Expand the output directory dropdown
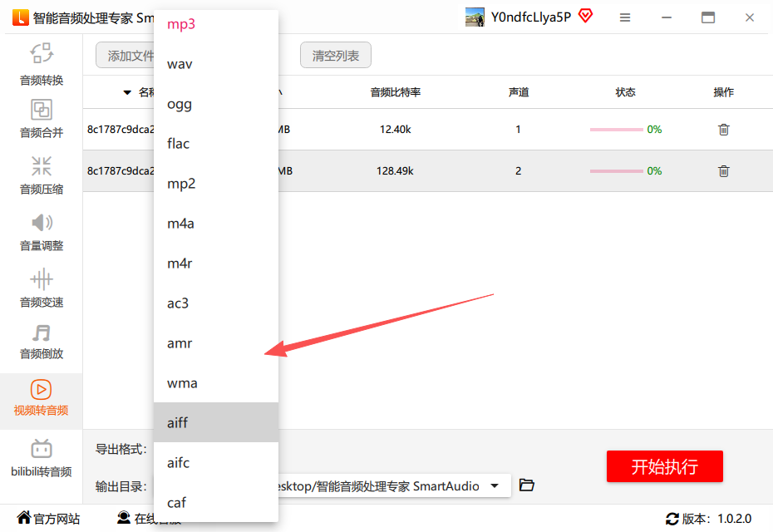773x532 pixels. (x=495, y=486)
